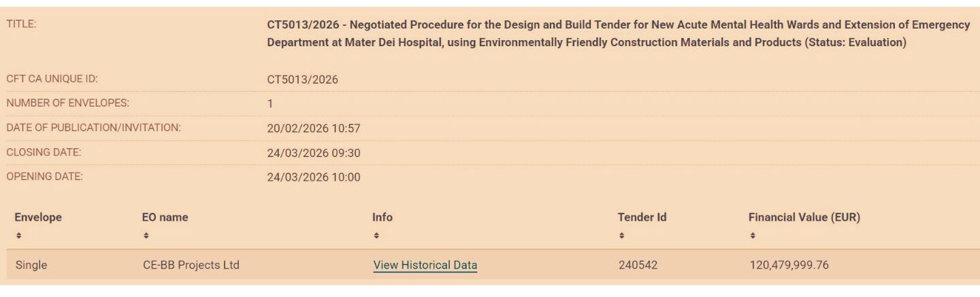This screenshot has width=980, height=297.
Task: Click the CFT CA unique ID value
Action: 302,80
